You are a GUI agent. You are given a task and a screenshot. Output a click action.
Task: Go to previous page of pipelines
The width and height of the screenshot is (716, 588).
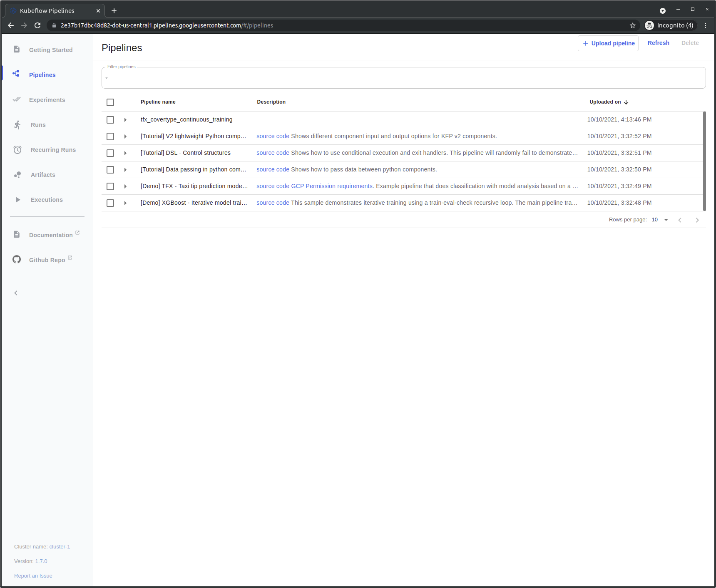pos(680,220)
